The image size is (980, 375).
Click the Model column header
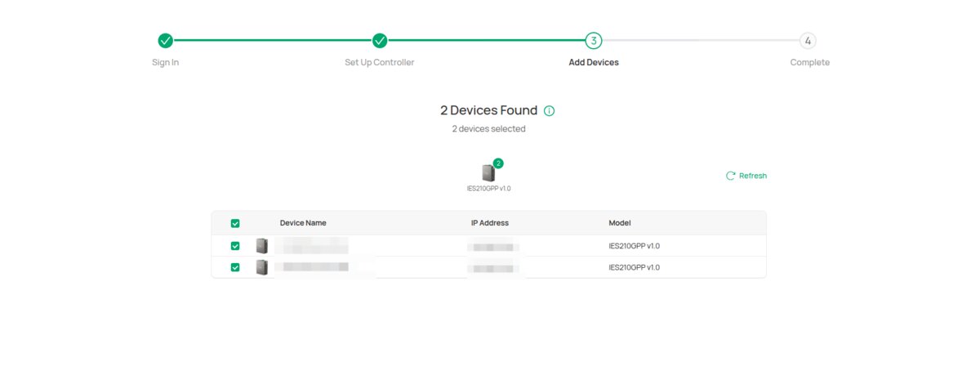[620, 223]
